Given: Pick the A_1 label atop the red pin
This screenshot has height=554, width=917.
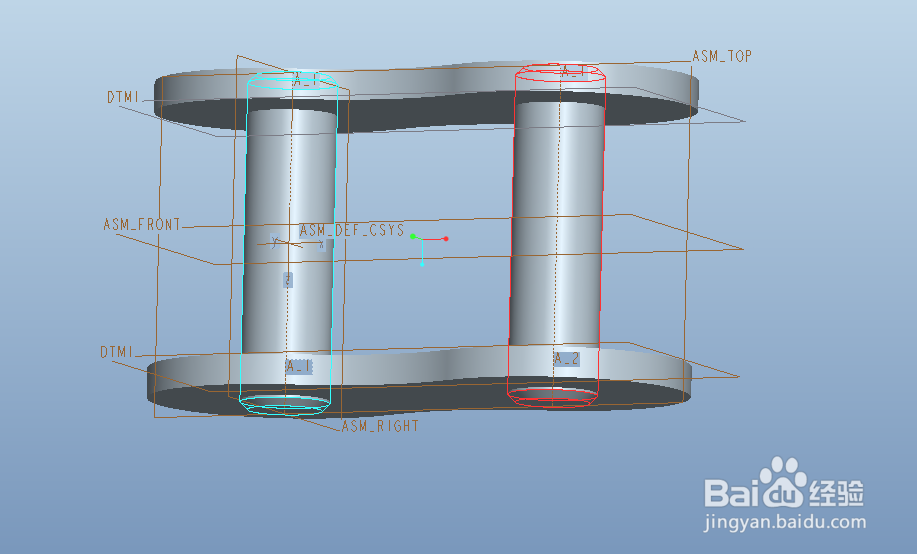Looking at the screenshot, I should pos(573,72).
